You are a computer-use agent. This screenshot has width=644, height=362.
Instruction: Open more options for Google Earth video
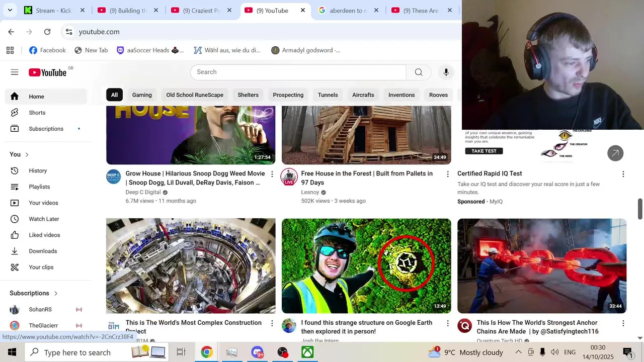pyautogui.click(x=448, y=323)
